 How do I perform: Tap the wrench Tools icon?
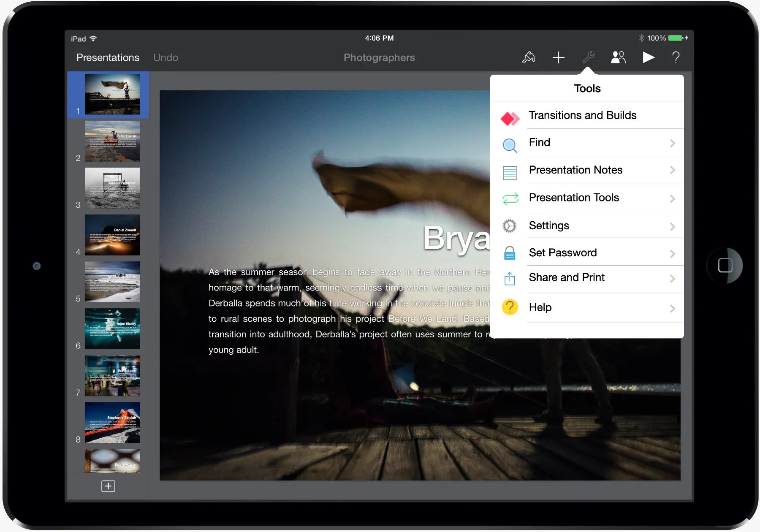(588, 57)
